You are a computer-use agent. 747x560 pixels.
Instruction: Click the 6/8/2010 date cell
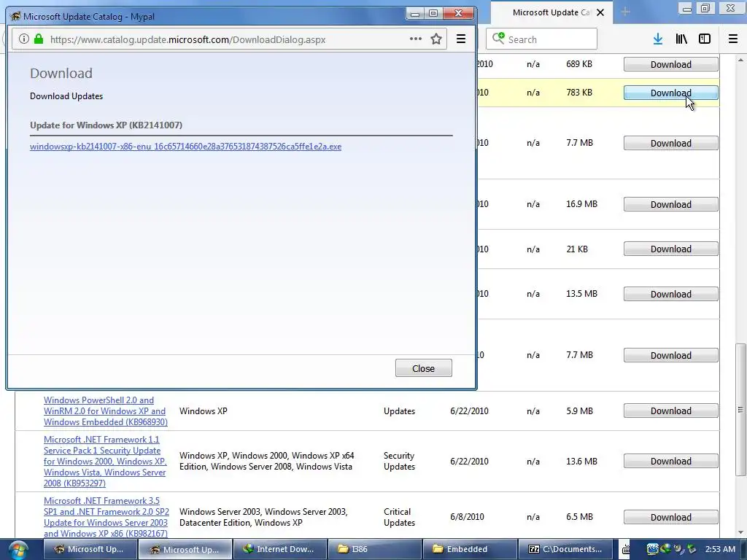coord(467,517)
